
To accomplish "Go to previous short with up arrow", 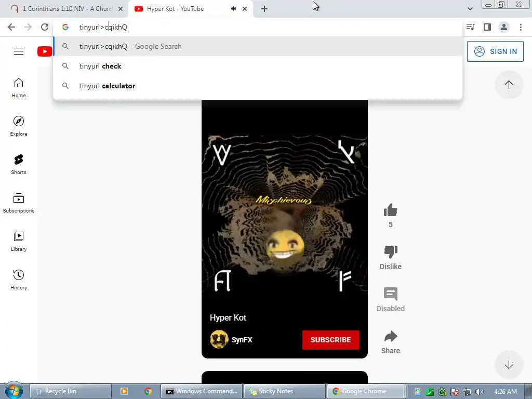I will coord(509,85).
